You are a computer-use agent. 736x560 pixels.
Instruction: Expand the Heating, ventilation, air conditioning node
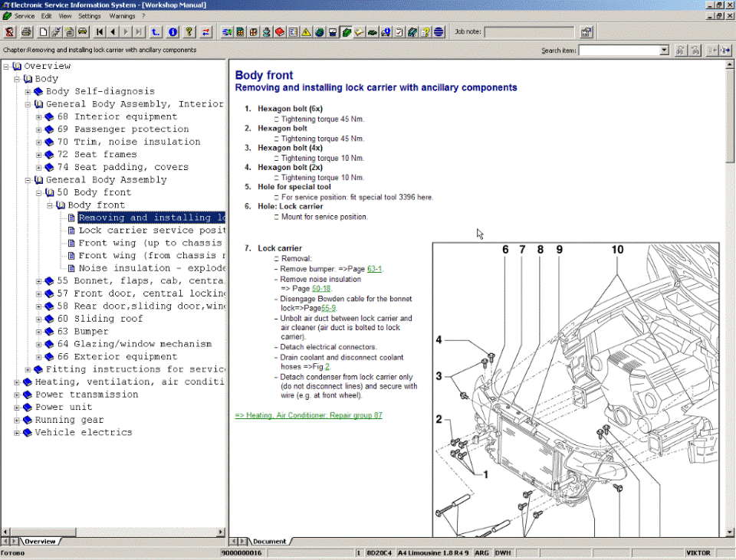pyautogui.click(x=18, y=383)
